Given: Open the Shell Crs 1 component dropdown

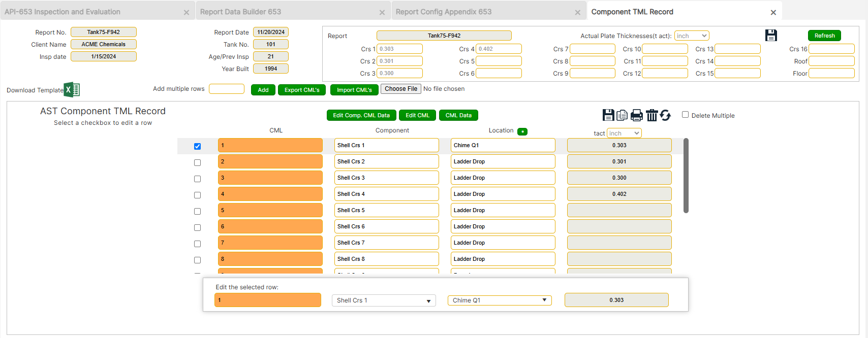Looking at the screenshot, I should [x=383, y=300].
